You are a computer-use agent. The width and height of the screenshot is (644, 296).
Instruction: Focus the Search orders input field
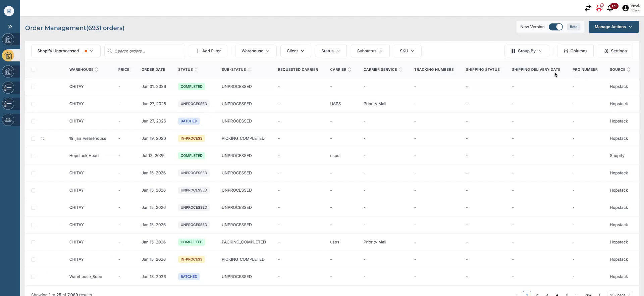148,51
